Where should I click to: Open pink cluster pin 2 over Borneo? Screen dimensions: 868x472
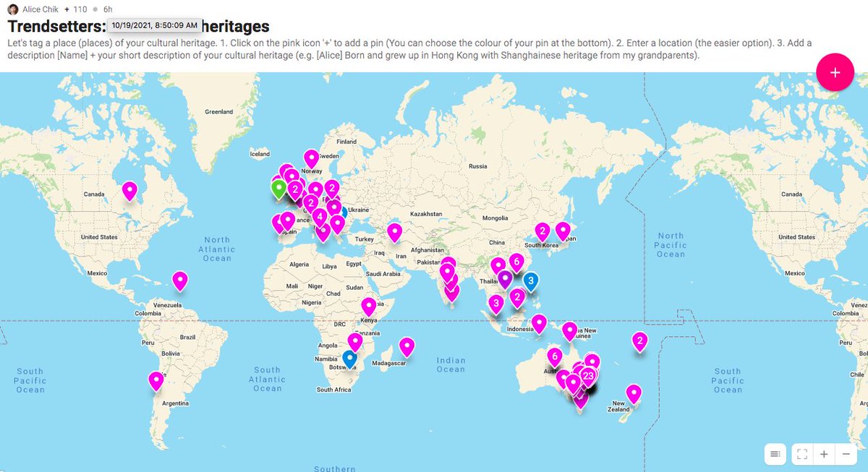[x=517, y=296]
